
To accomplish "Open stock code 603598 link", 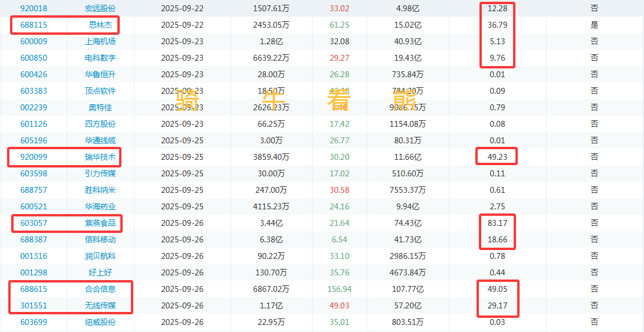I will tap(34, 173).
